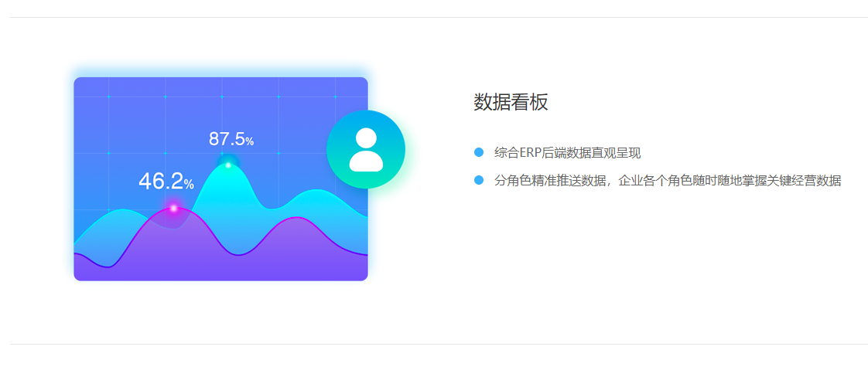
Task: Click the blue bullet beside 分角色精准推送数据
Action: point(479,180)
